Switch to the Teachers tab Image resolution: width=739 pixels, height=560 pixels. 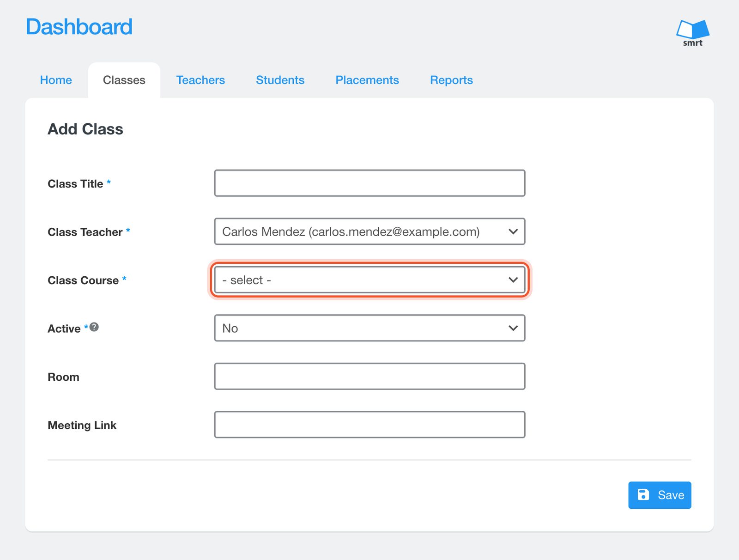click(x=200, y=80)
